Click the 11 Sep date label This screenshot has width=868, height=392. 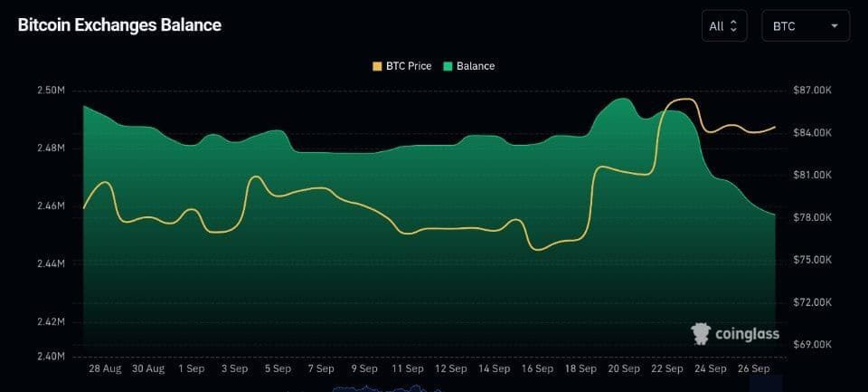click(407, 368)
